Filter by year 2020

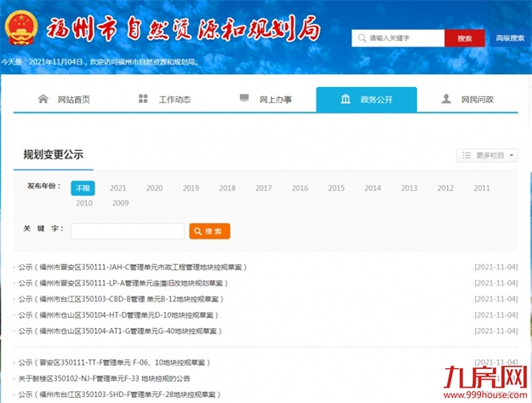(154, 188)
